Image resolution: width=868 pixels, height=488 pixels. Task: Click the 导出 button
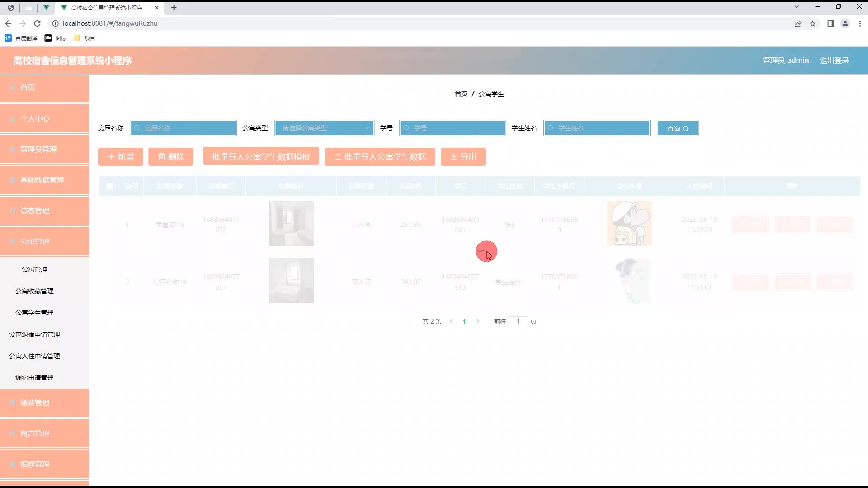(x=463, y=157)
